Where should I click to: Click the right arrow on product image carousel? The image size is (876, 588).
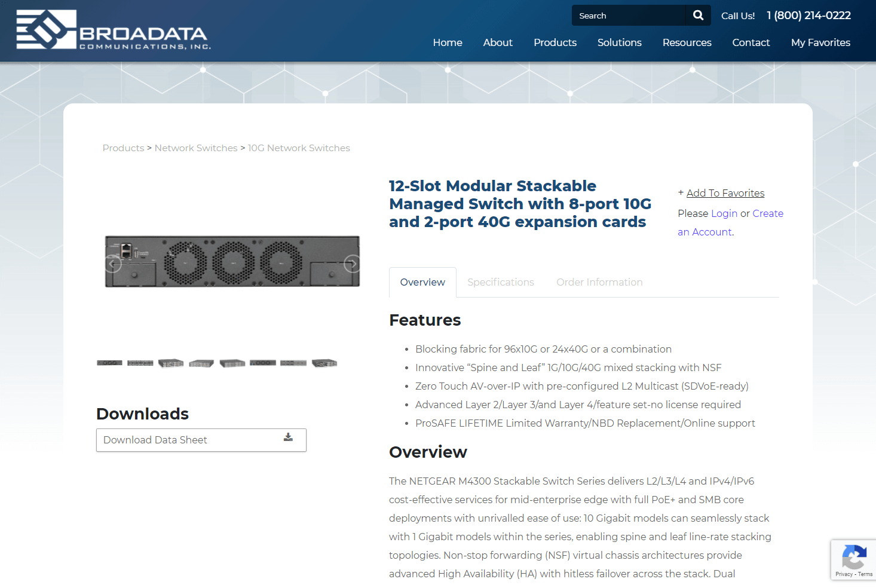[351, 263]
